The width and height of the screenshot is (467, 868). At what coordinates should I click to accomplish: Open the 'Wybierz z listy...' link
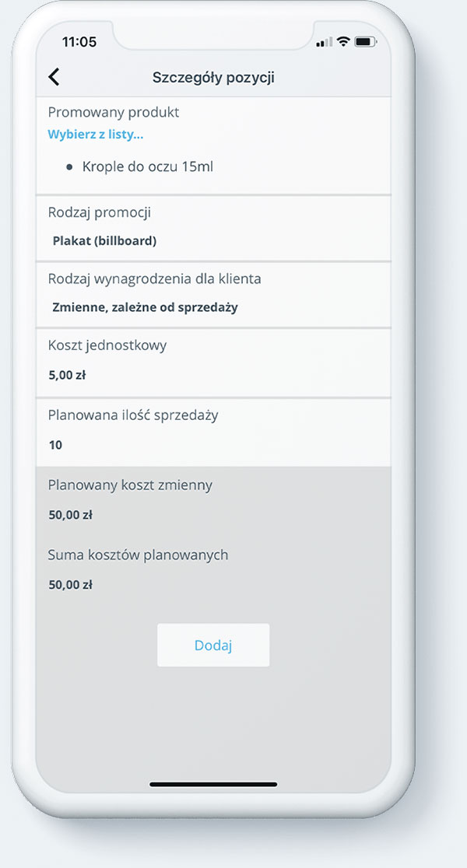point(95,134)
